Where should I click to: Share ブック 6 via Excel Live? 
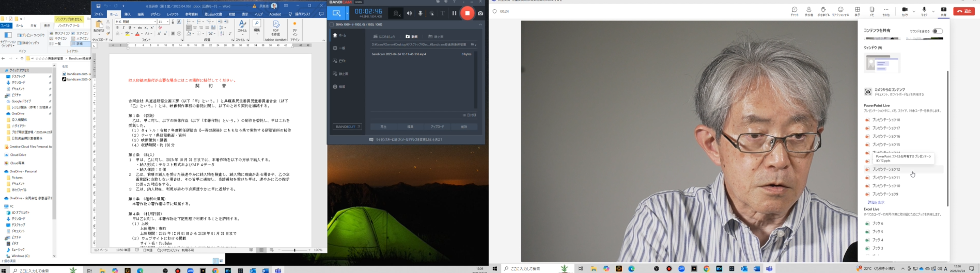pyautogui.click(x=904, y=223)
